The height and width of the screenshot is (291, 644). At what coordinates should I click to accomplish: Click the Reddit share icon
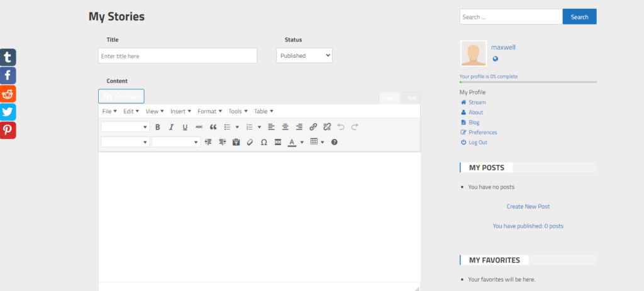[x=8, y=94]
